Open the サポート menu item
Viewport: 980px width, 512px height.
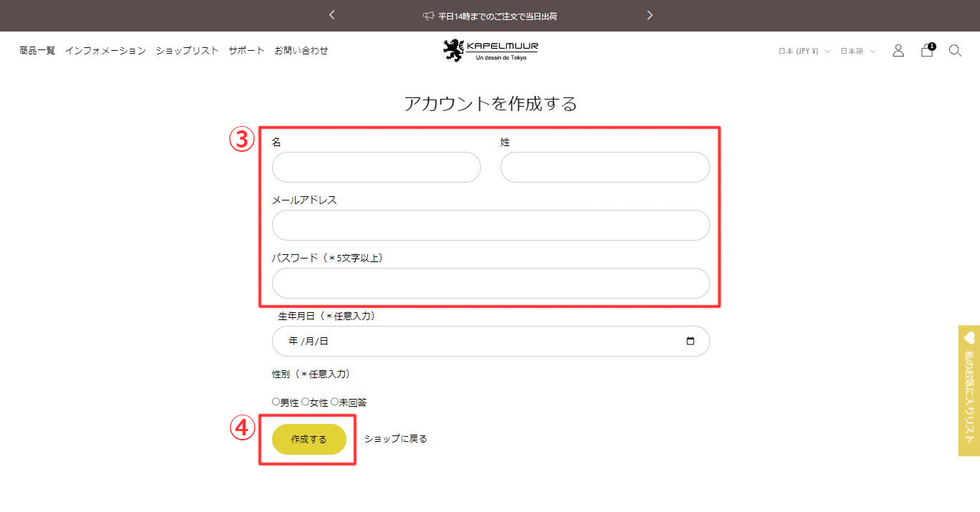click(x=246, y=51)
